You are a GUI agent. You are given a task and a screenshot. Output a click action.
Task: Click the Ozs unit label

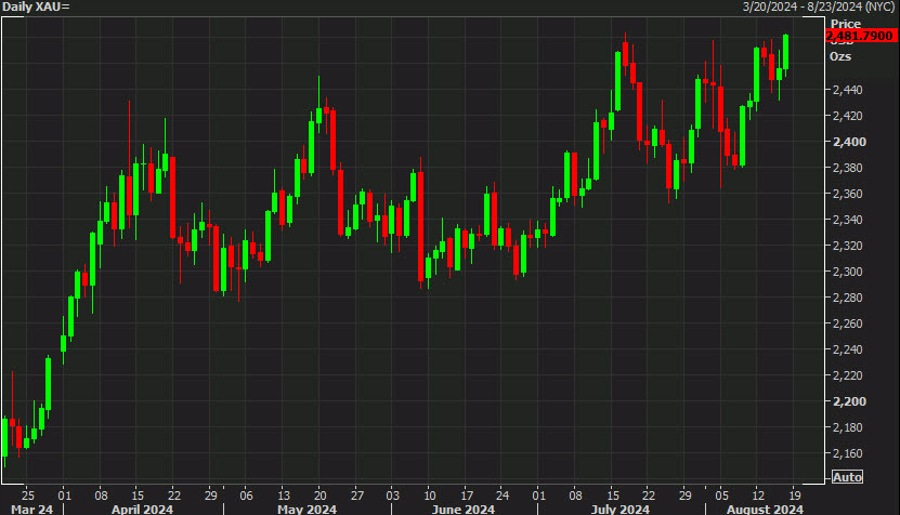pos(840,56)
